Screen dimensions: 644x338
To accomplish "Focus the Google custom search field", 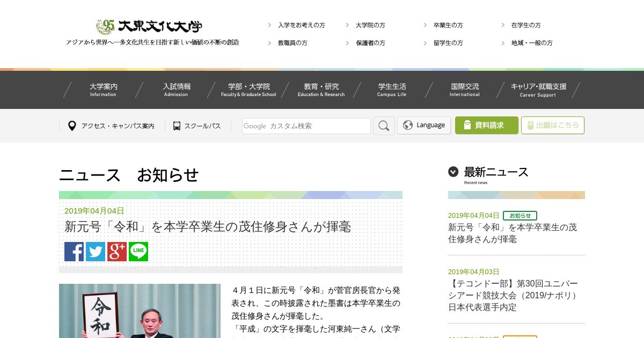I will 306,126.
